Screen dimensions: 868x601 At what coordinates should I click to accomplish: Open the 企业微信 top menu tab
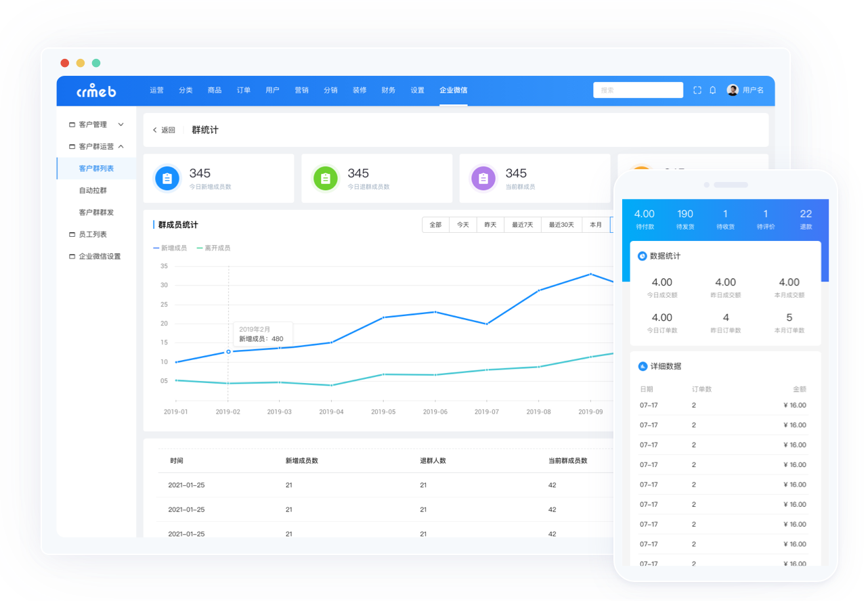pos(453,90)
